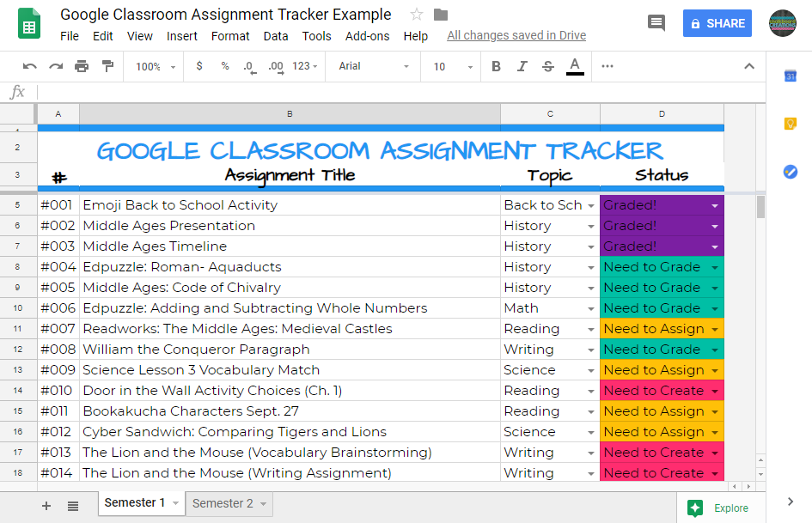Apply strikethrough formatting

[x=548, y=66]
